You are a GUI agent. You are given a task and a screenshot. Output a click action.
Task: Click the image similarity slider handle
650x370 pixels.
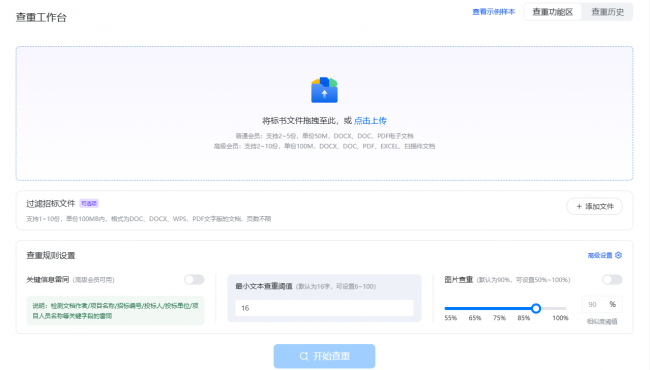click(x=536, y=308)
